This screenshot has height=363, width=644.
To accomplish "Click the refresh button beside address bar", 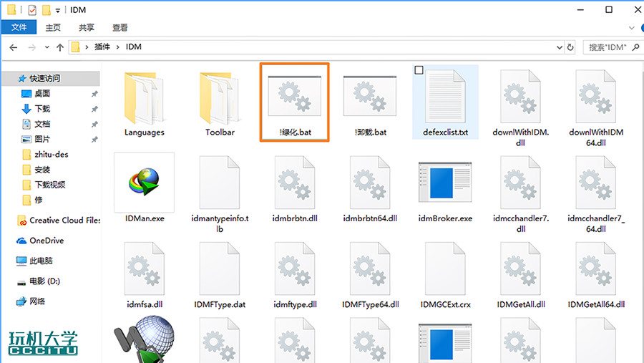I will tap(570, 47).
